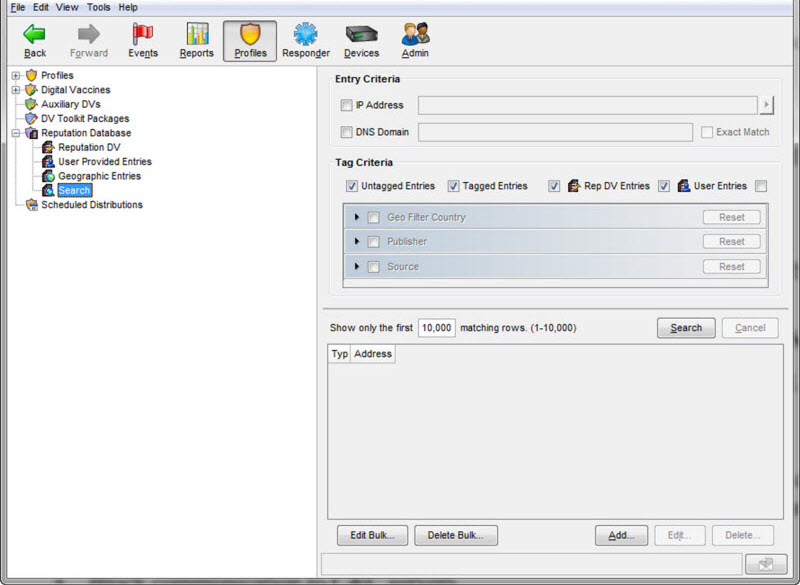800x585 pixels.
Task: Expand the Publisher tag criteria section
Action: pos(359,241)
